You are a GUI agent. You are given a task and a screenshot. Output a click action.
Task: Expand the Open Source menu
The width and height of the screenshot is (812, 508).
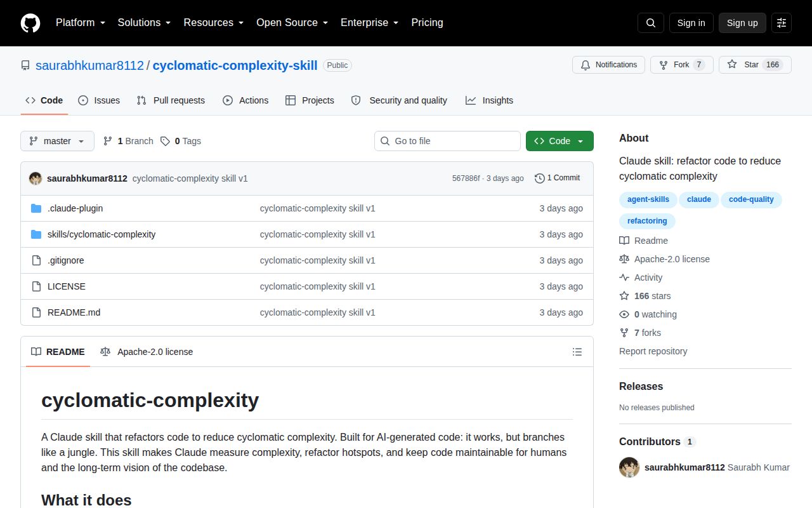pyautogui.click(x=292, y=23)
